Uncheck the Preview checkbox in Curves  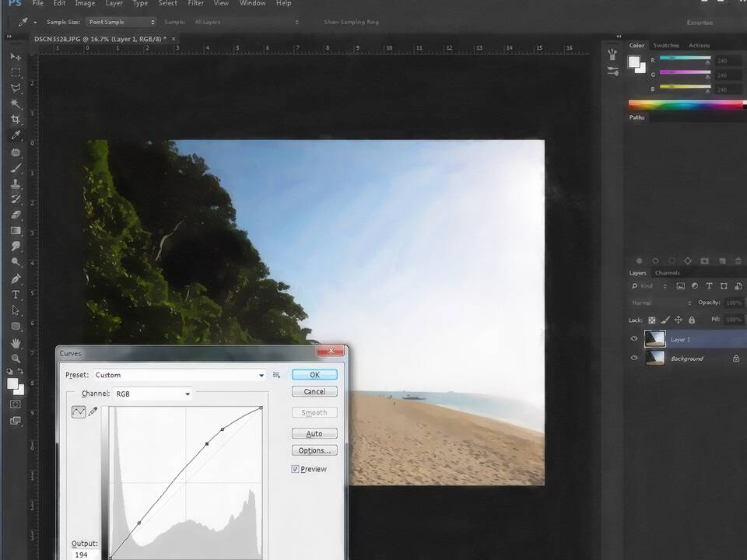pyautogui.click(x=296, y=469)
